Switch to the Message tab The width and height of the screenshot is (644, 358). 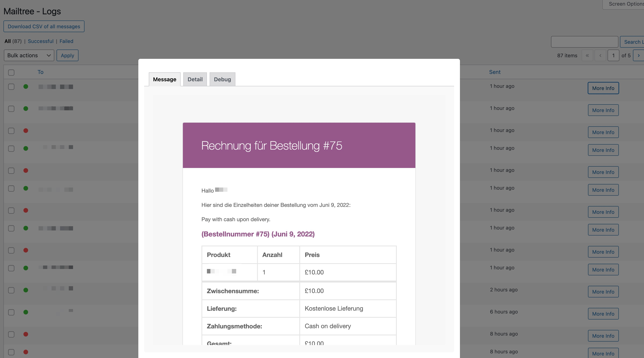164,79
